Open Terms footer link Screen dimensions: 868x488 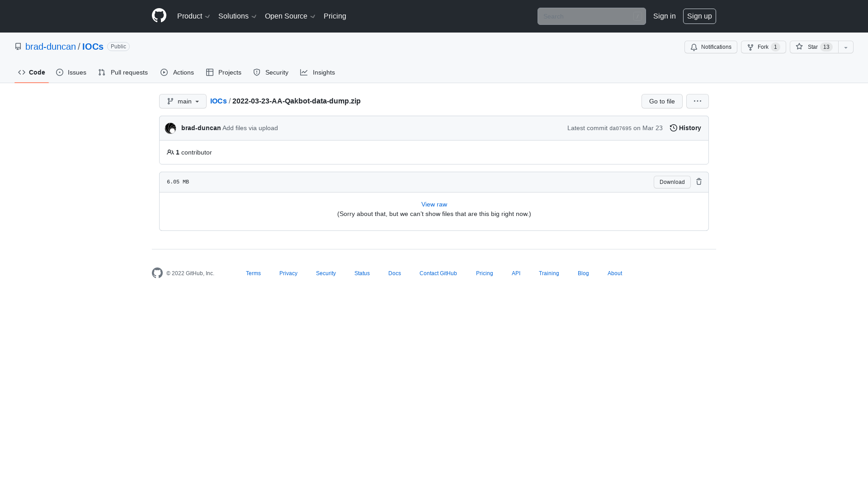pos(253,273)
